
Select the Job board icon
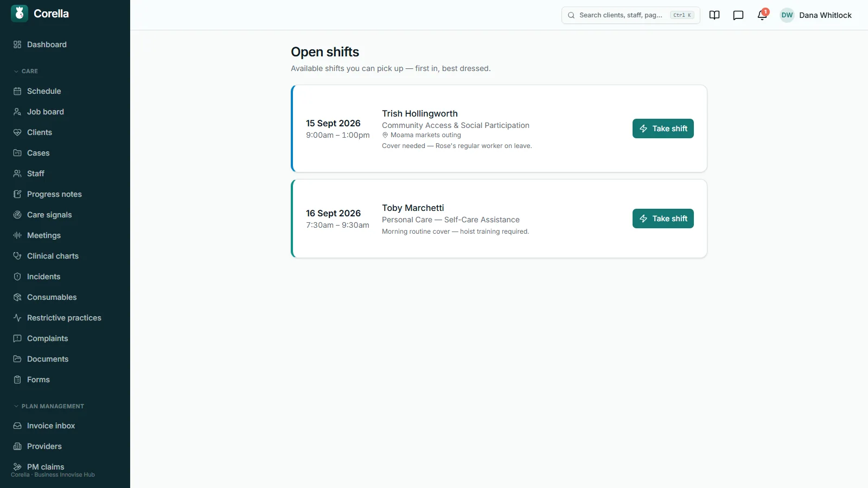point(17,112)
